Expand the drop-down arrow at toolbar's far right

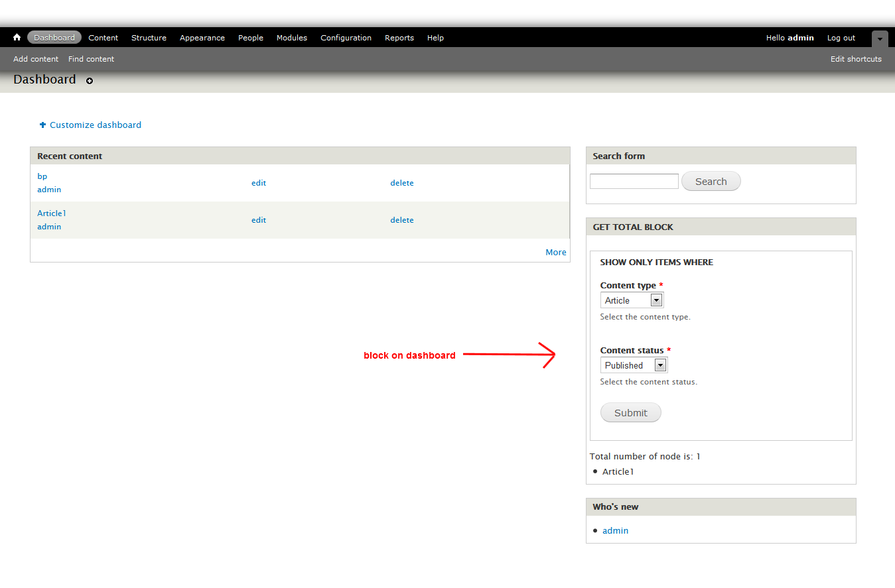pos(880,38)
